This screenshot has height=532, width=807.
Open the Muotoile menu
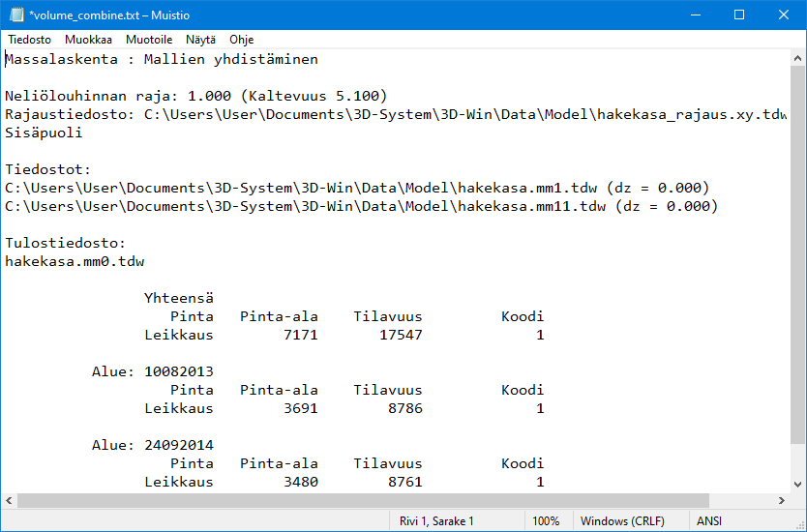[x=149, y=40]
